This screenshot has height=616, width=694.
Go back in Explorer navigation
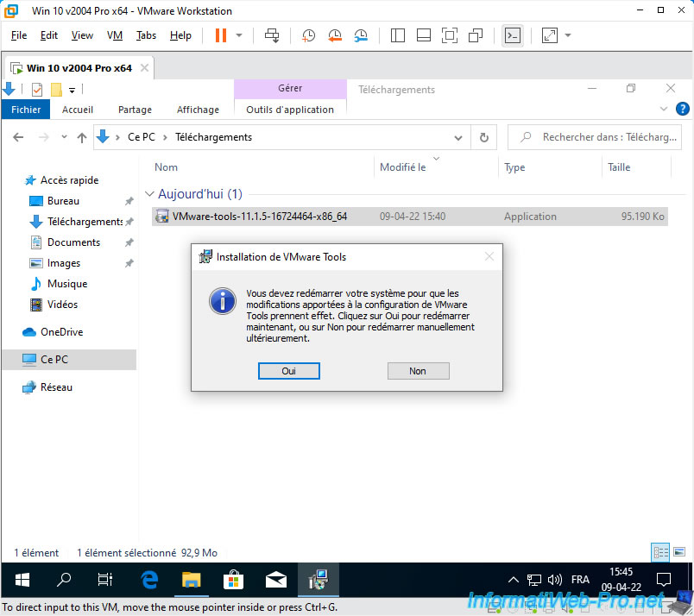pyautogui.click(x=18, y=137)
